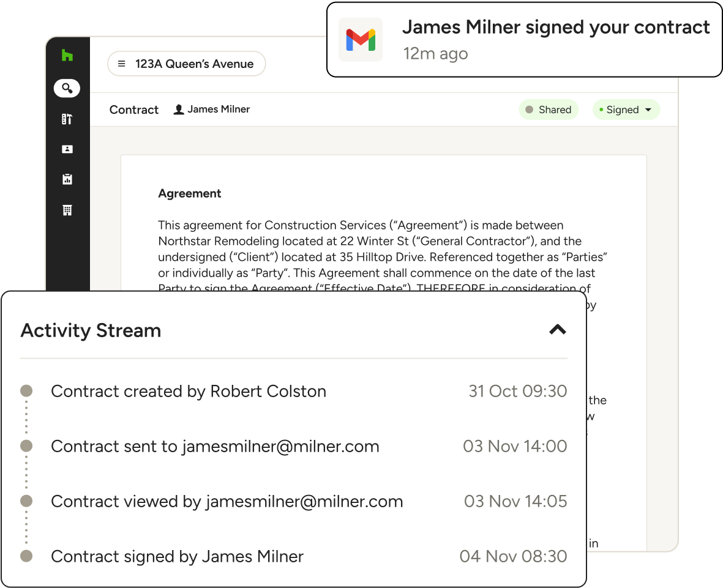Open the search icon in the sidebar
Screen dimensions: 723x588
(67, 88)
